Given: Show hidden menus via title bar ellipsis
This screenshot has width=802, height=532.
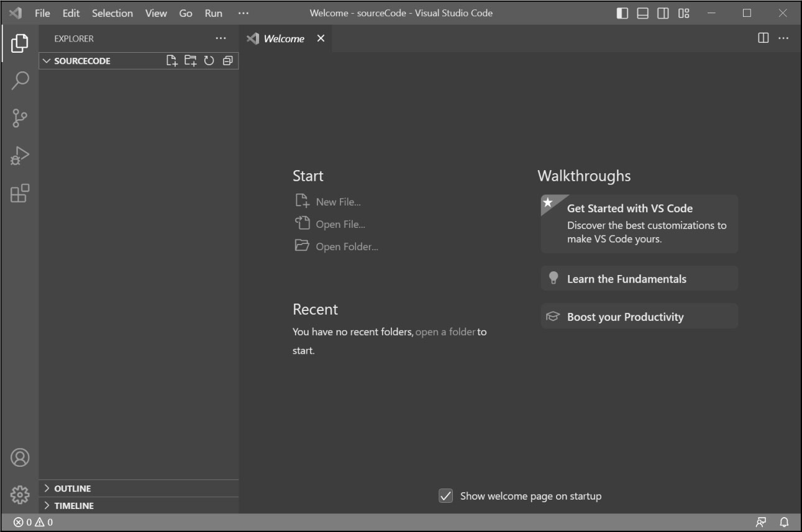Looking at the screenshot, I should click(244, 13).
